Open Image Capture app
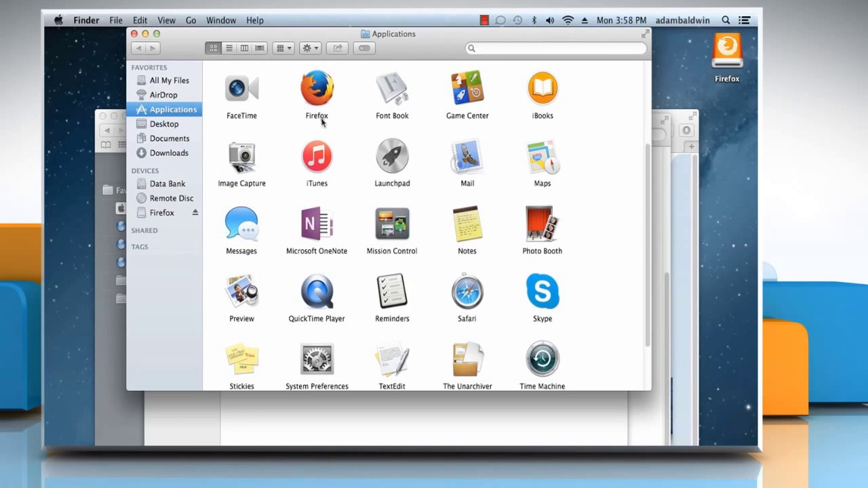Image resolution: width=868 pixels, height=488 pixels. [241, 157]
